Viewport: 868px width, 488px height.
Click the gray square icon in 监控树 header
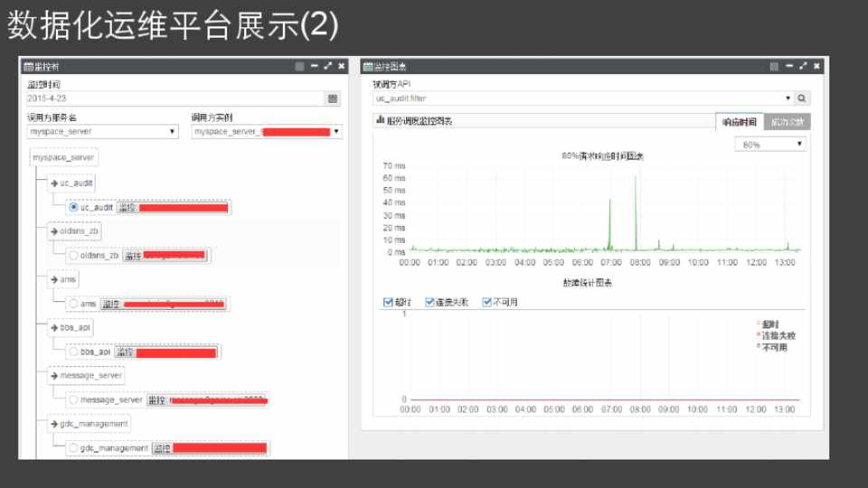click(x=300, y=66)
